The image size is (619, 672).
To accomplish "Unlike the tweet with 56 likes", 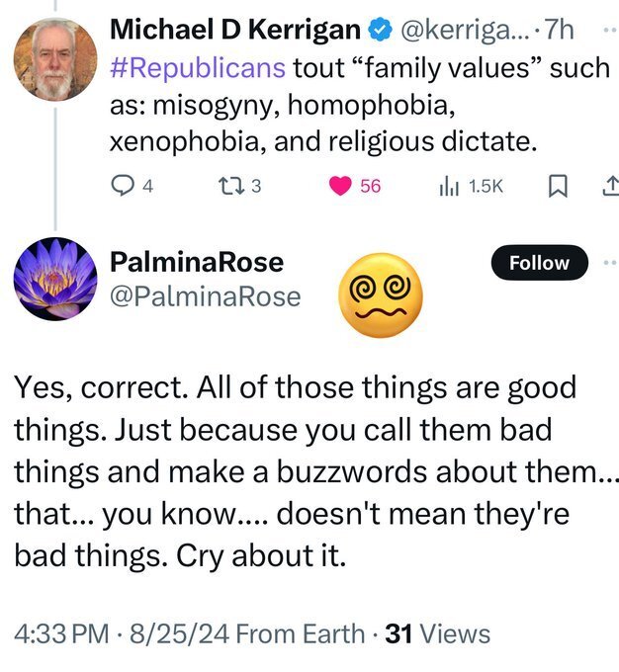I will (x=341, y=186).
